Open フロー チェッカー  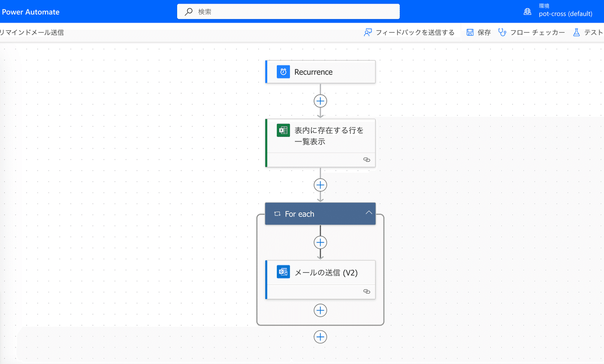pyautogui.click(x=532, y=32)
